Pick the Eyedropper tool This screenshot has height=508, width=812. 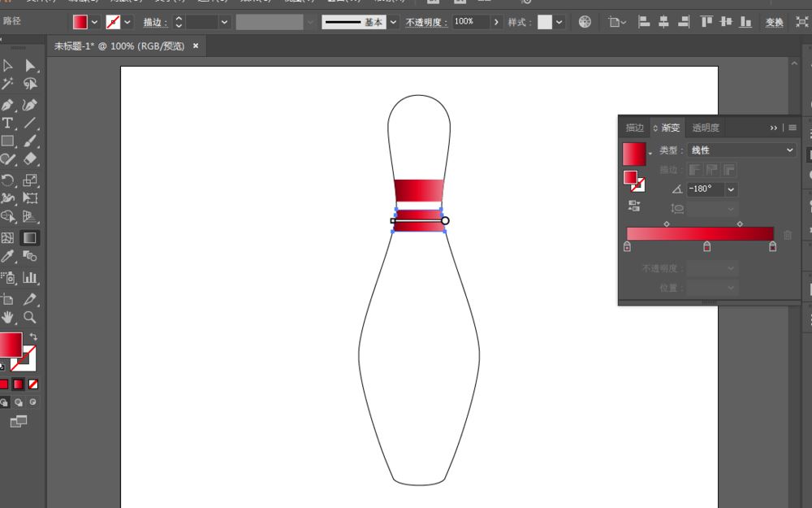[8, 257]
